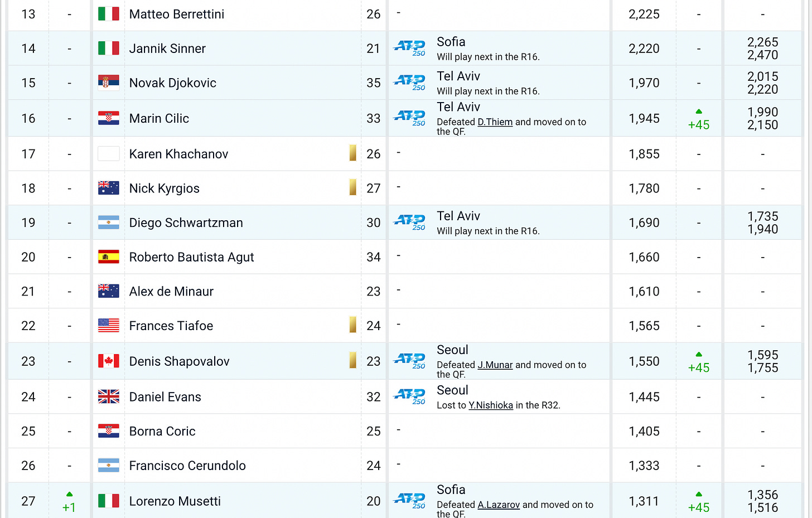The height and width of the screenshot is (518, 812).
Task: Click ATP 250 logo in Lorenzo Musetti row
Action: [x=410, y=501]
